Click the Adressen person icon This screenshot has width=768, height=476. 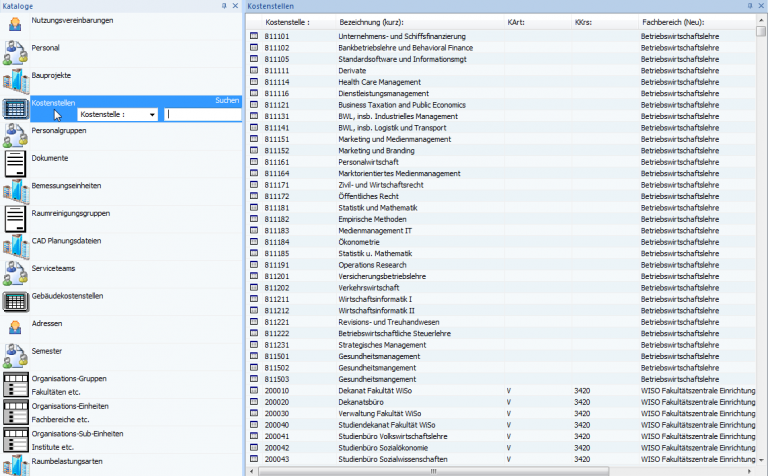15,328
